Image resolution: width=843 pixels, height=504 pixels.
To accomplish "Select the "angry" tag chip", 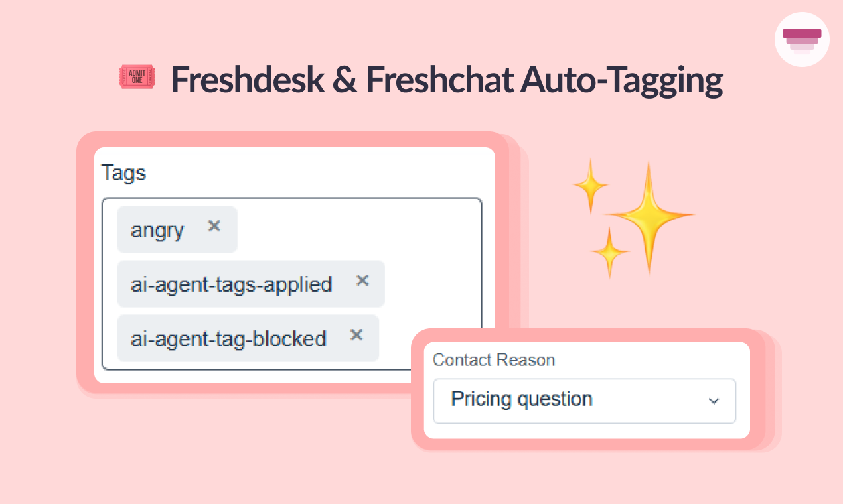I will [x=158, y=230].
